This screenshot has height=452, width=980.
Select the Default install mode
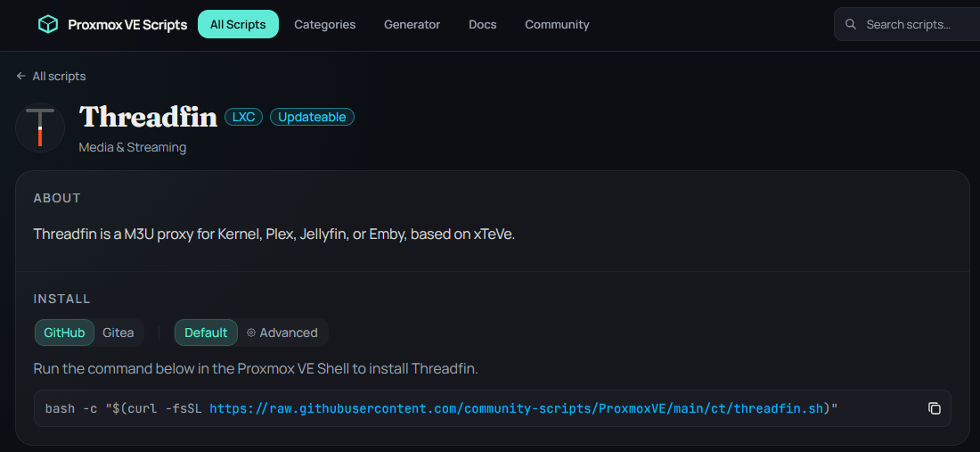pos(206,333)
